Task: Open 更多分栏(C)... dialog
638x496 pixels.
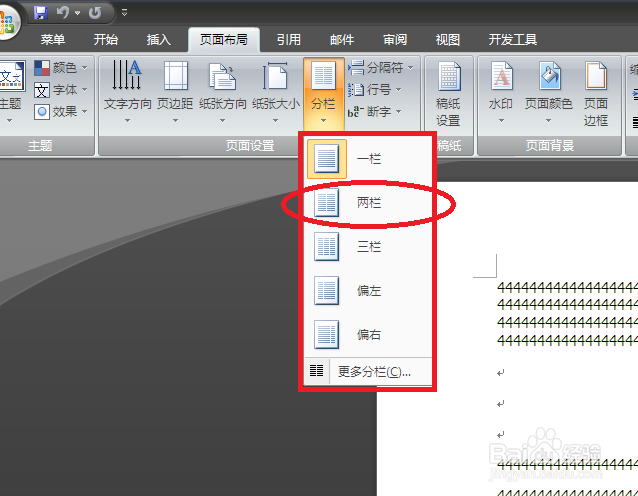Action: pos(368,371)
